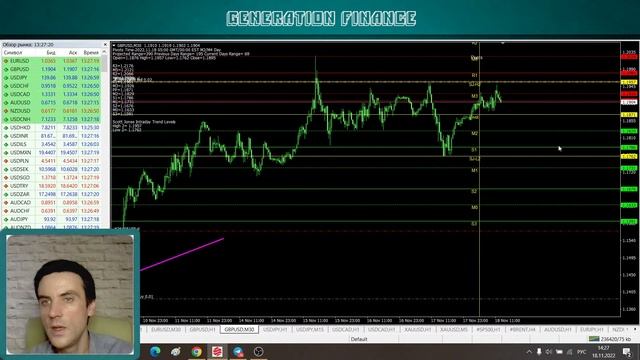Close the Market Watch panel
Viewport: 640px width, 360px height.
[x=105, y=44]
